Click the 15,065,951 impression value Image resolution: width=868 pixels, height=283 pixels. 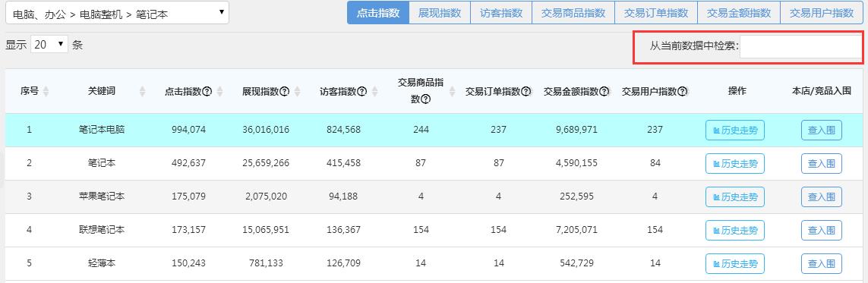[x=266, y=230]
